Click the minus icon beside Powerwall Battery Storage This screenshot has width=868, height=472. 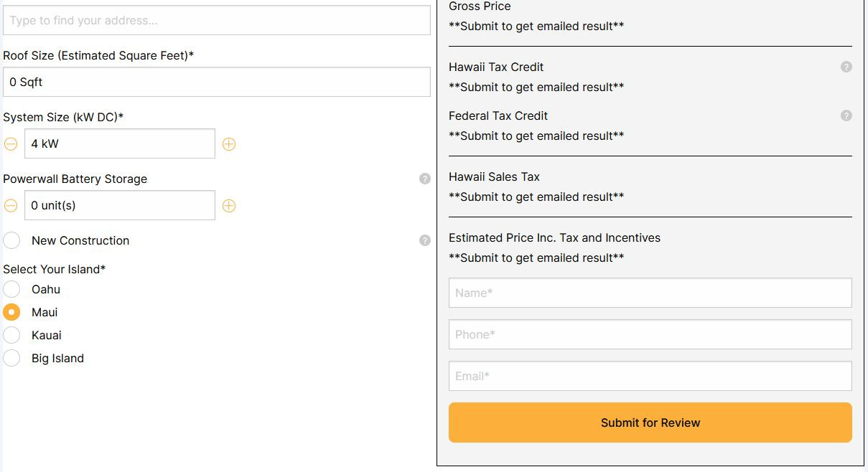click(11, 205)
